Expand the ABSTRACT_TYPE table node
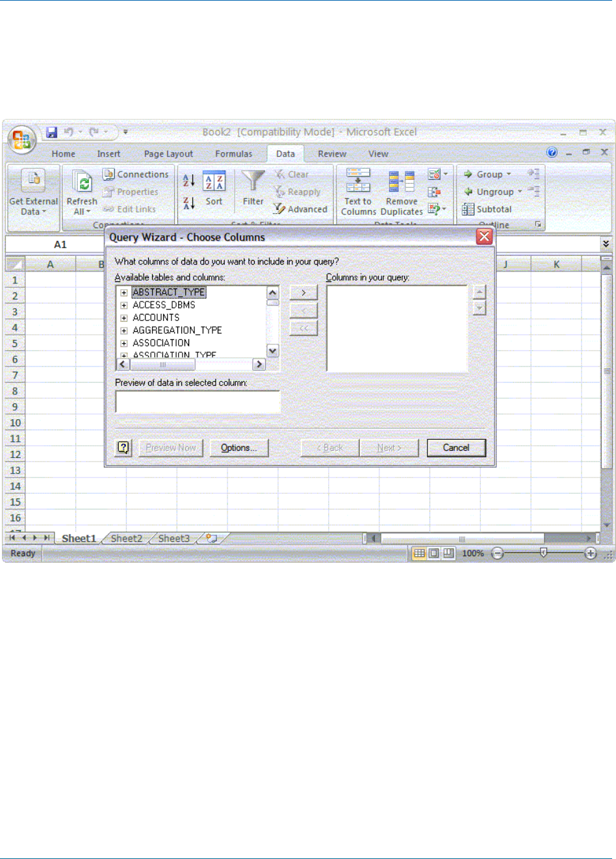 coord(123,292)
